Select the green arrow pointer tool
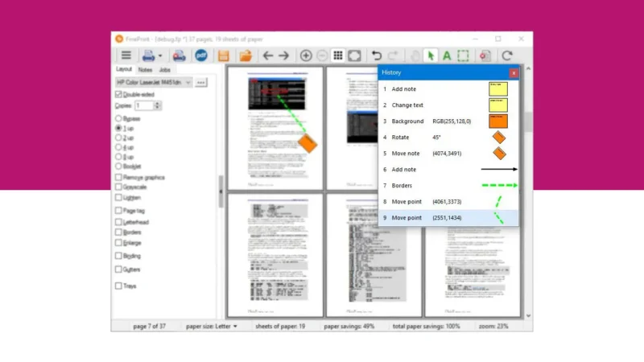644x362 pixels. click(x=431, y=56)
